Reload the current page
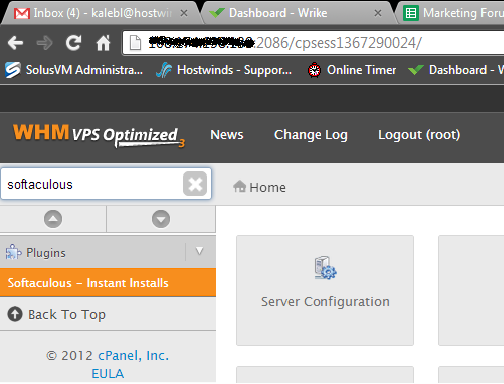 coord(73,43)
